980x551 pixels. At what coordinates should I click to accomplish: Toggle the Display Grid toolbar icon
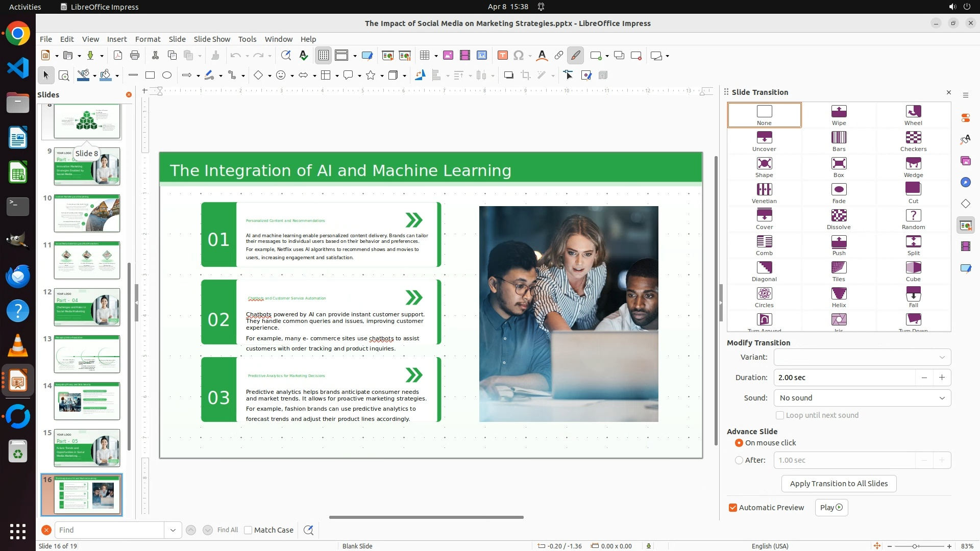[324, 56]
